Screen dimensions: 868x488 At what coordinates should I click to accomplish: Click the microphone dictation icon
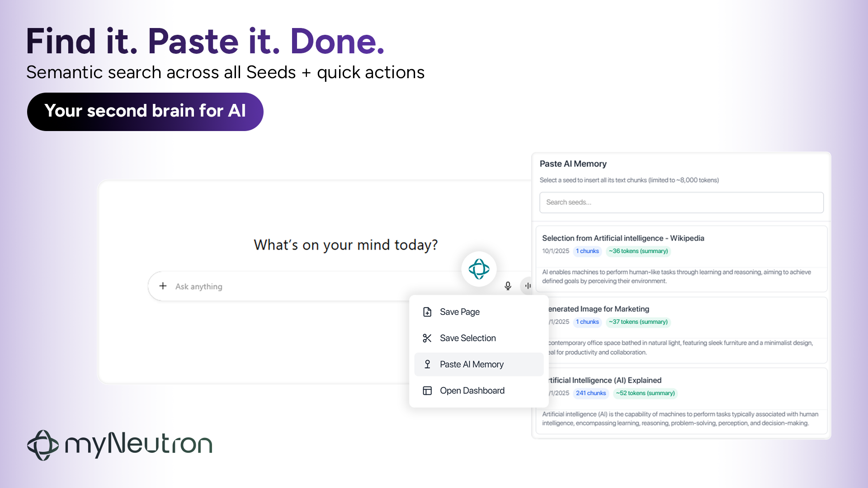(508, 286)
